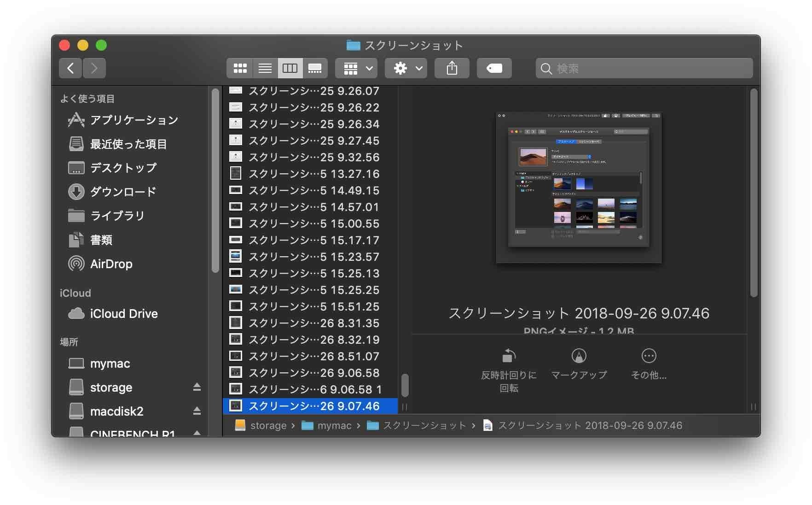Open the group-by arrangement dropdown
Viewport: 812px width, 505px height.
click(356, 68)
